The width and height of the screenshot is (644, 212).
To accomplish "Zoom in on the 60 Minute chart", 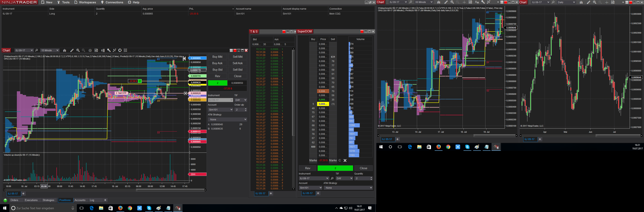I will [x=452, y=2].
